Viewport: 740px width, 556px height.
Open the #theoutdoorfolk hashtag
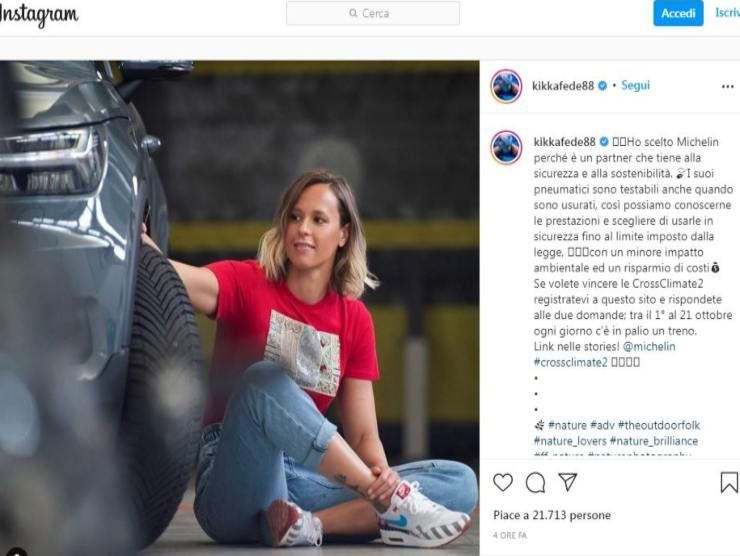click(659, 425)
